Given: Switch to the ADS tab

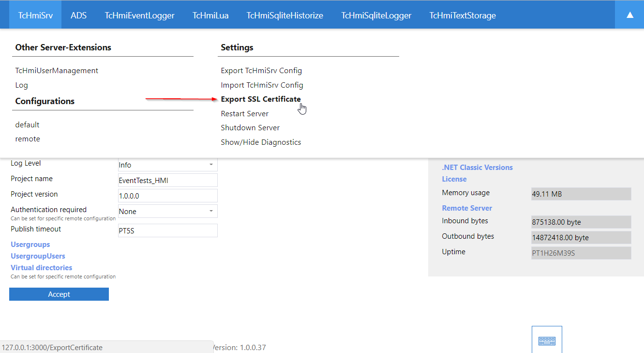Looking at the screenshot, I should (x=78, y=15).
